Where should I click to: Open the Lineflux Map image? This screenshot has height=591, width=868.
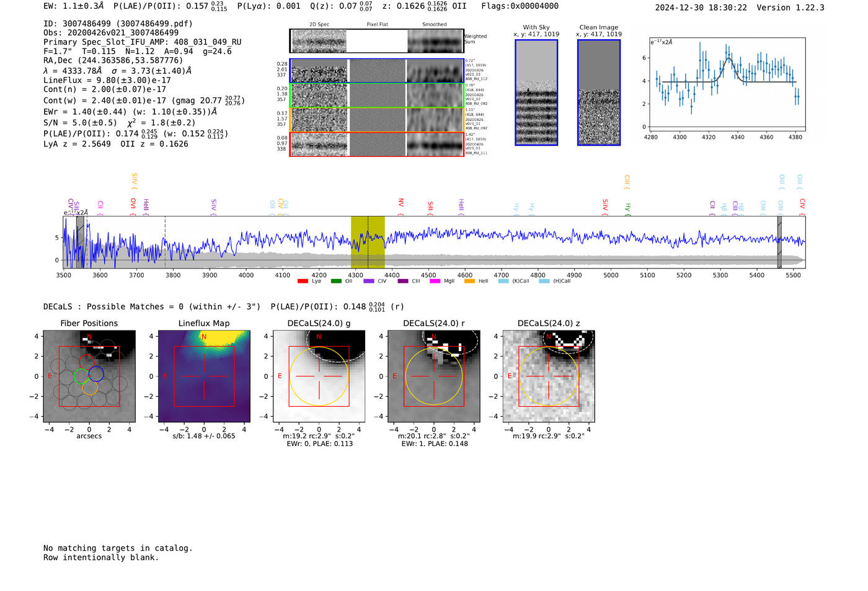[204, 376]
